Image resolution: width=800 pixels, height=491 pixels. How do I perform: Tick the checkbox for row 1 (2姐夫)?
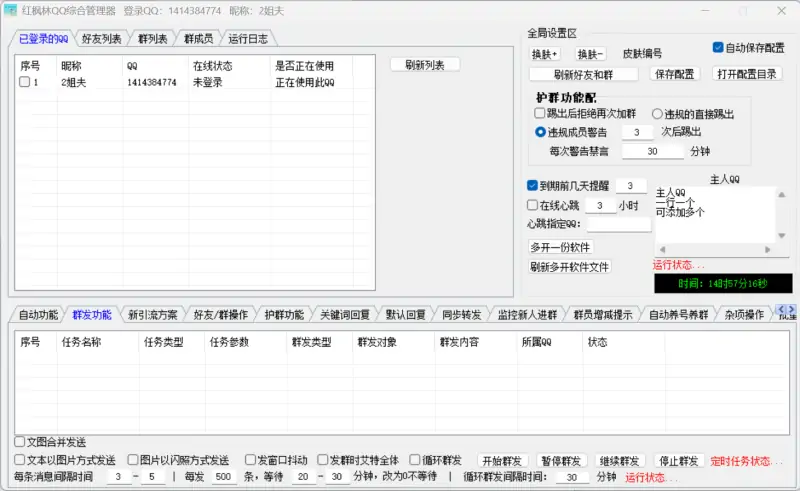tap(25, 83)
